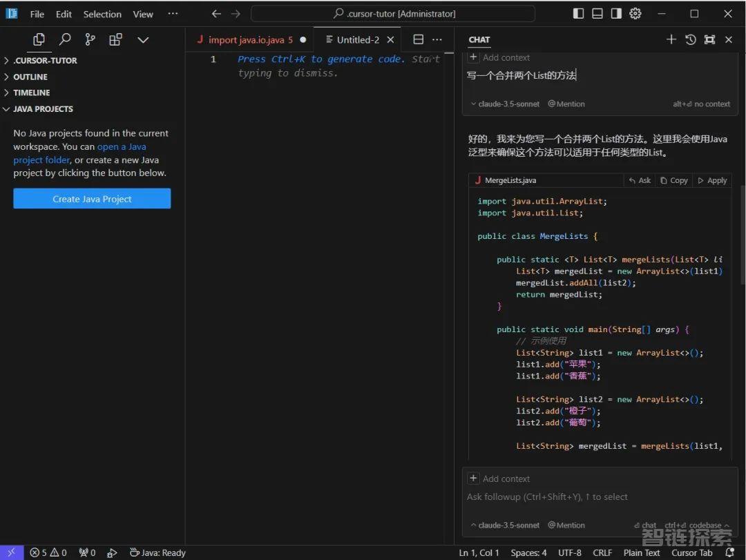The image size is (746, 560).
Task: Click @Mention in the top message box
Action: pos(566,104)
